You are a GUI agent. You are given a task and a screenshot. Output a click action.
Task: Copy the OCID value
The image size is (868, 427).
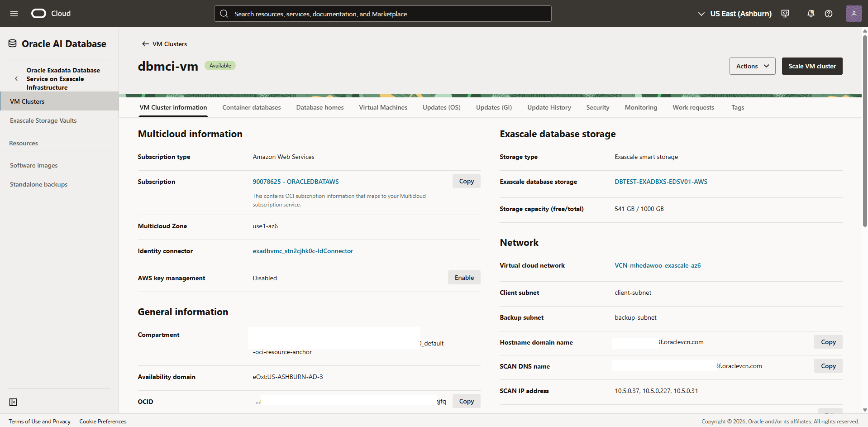(466, 401)
